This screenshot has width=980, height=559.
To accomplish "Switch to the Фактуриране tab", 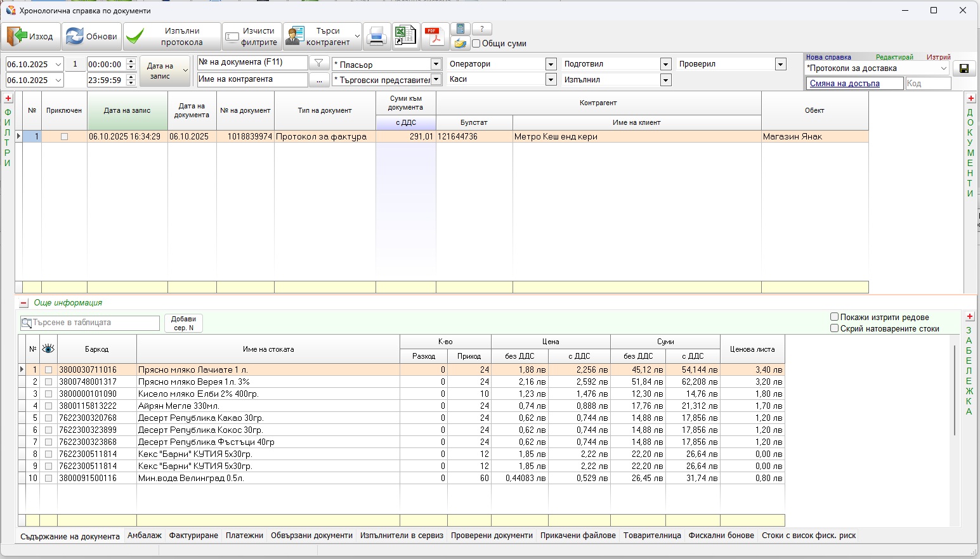I will pos(193,536).
